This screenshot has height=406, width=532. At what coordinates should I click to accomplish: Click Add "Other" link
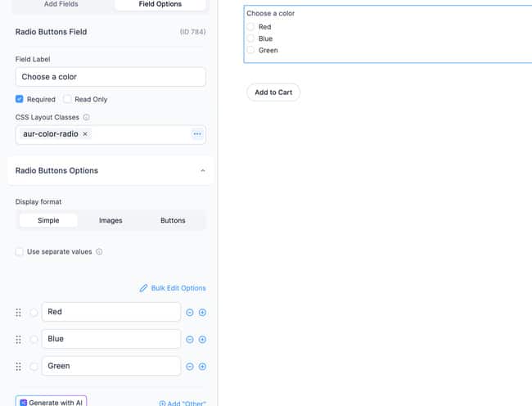(183, 403)
